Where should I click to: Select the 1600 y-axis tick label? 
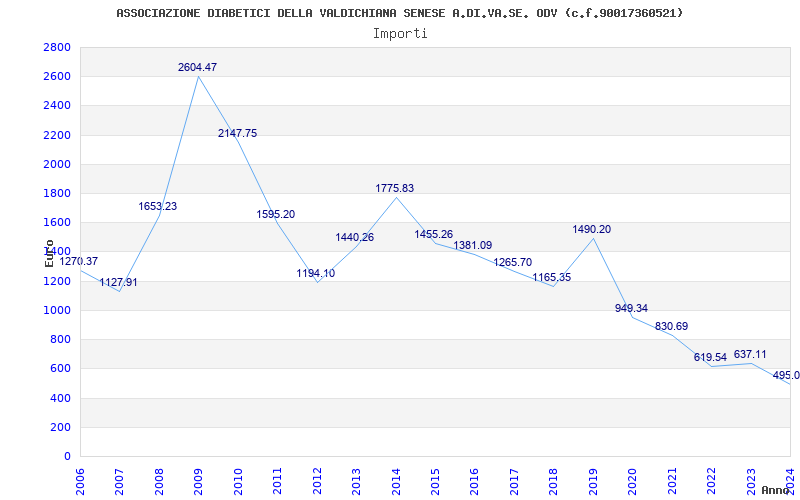coord(57,222)
